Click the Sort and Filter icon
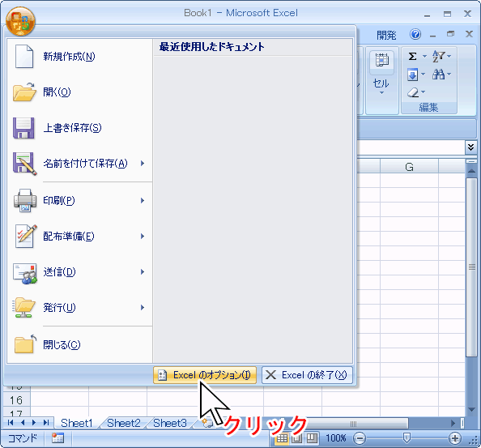This screenshot has width=481, height=448. tap(439, 57)
